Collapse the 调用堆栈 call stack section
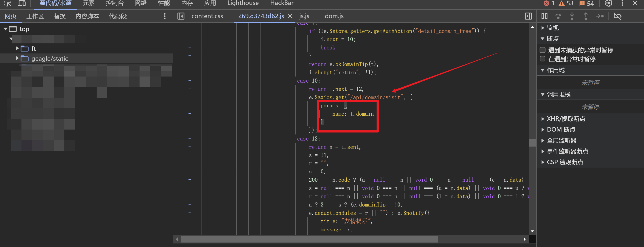This screenshot has width=644, height=247. [x=542, y=95]
